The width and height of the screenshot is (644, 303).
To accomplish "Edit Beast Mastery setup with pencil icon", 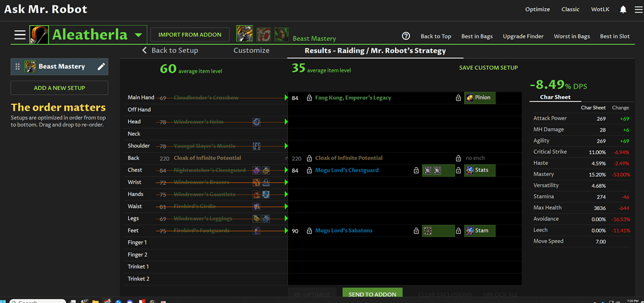I will pyautogui.click(x=101, y=67).
